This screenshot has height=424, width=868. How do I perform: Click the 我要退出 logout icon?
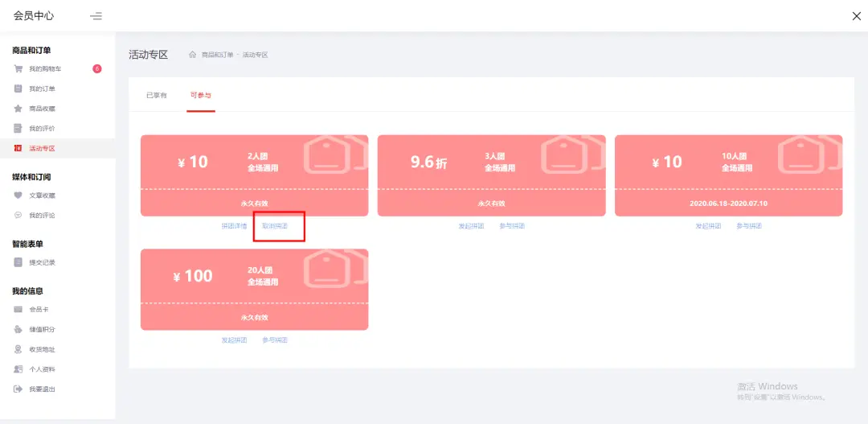click(x=18, y=389)
